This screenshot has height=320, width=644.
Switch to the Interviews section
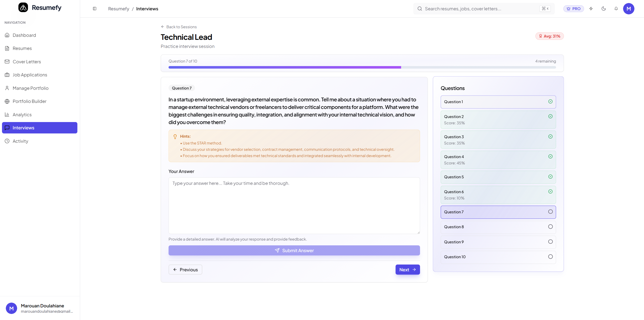23,128
